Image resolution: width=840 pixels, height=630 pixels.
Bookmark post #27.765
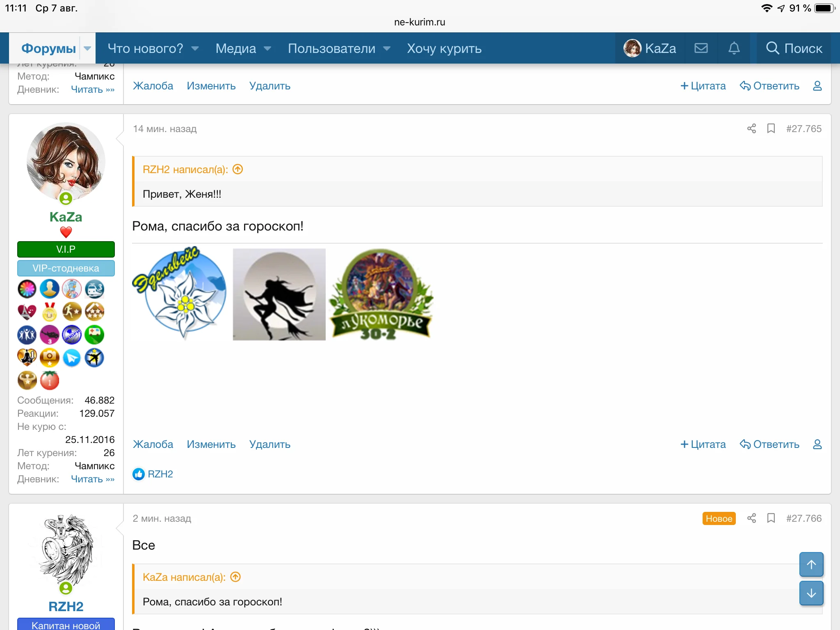(x=771, y=129)
